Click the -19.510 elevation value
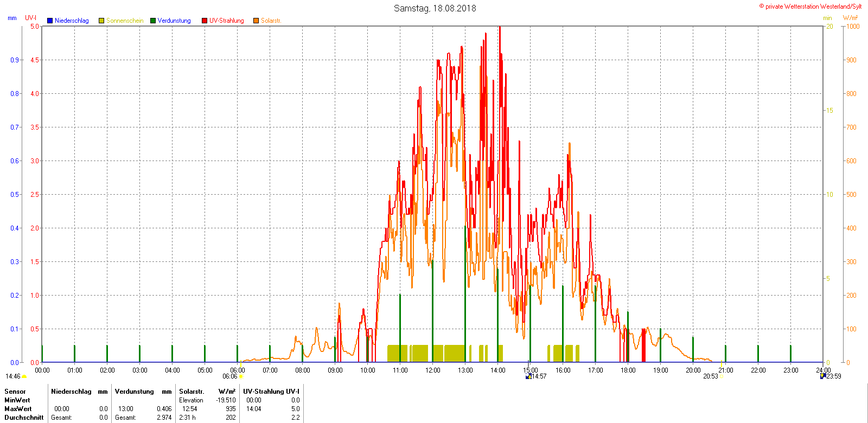 [x=226, y=400]
